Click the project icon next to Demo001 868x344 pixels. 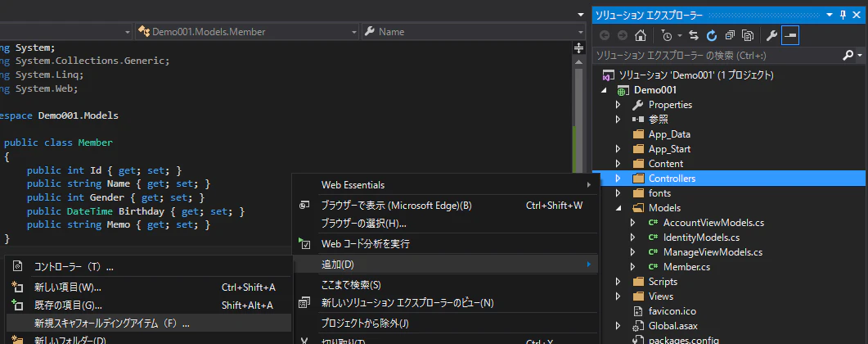(x=623, y=90)
